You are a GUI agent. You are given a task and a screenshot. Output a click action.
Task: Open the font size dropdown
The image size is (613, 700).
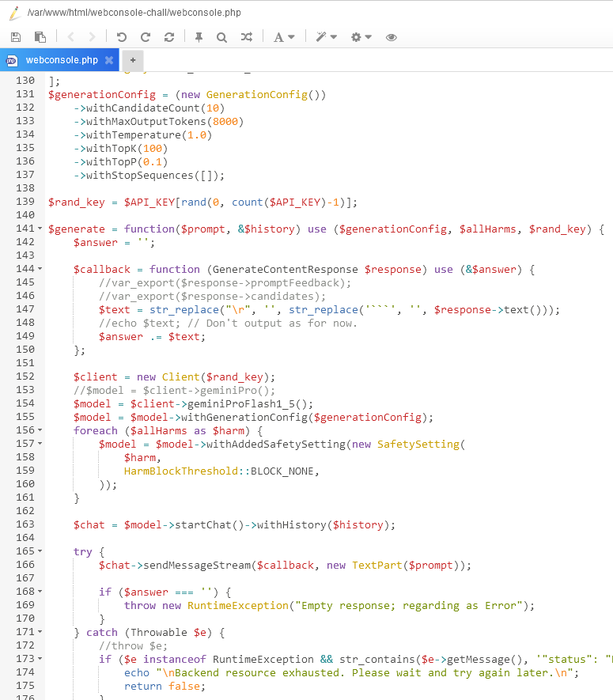tap(283, 37)
